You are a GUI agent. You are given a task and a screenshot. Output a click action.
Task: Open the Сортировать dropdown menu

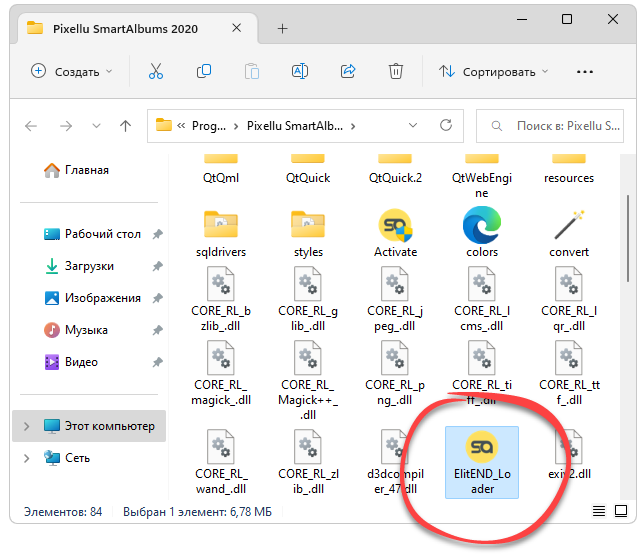(x=493, y=72)
